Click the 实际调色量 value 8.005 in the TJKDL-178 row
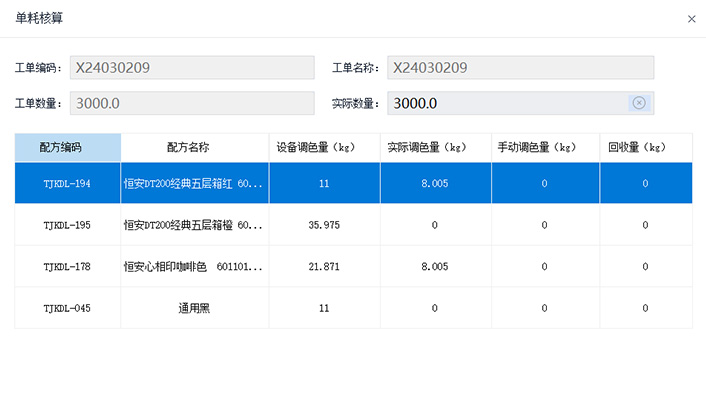This screenshot has width=706, height=397. [436, 266]
